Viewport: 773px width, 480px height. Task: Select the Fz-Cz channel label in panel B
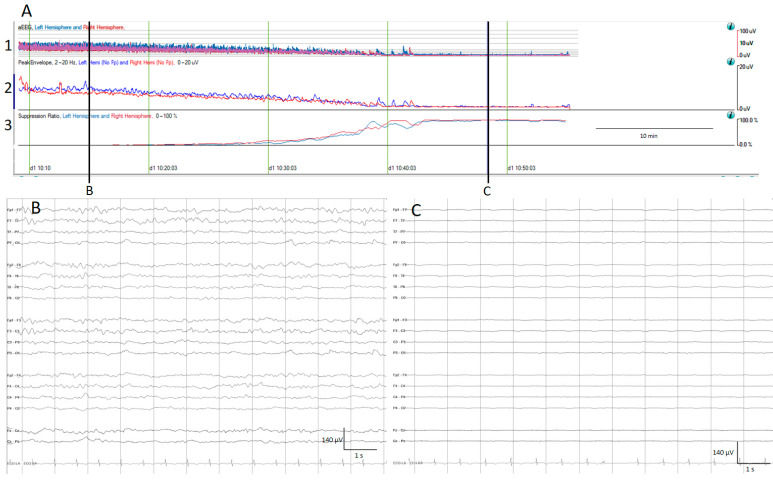pyautogui.click(x=12, y=431)
